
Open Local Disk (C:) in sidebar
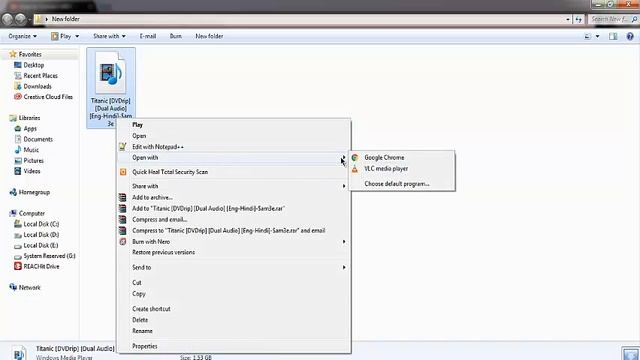(41, 224)
